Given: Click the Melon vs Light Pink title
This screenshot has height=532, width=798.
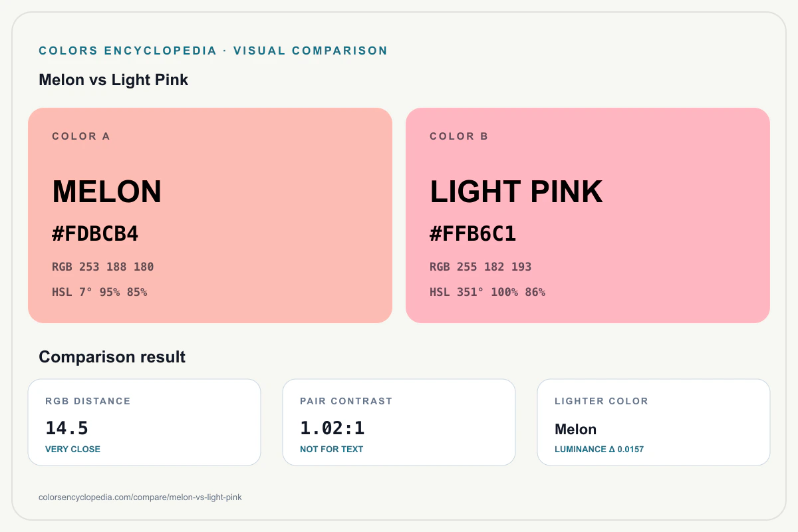Looking at the screenshot, I should point(114,80).
